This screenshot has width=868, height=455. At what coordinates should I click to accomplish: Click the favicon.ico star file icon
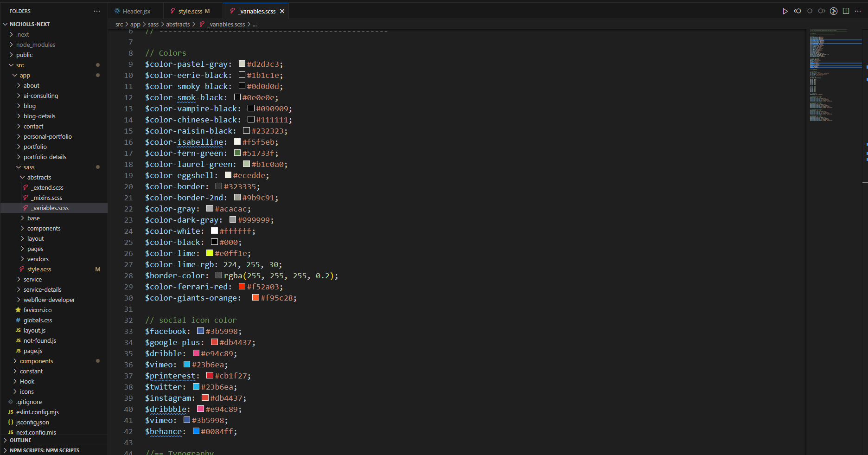coord(18,310)
